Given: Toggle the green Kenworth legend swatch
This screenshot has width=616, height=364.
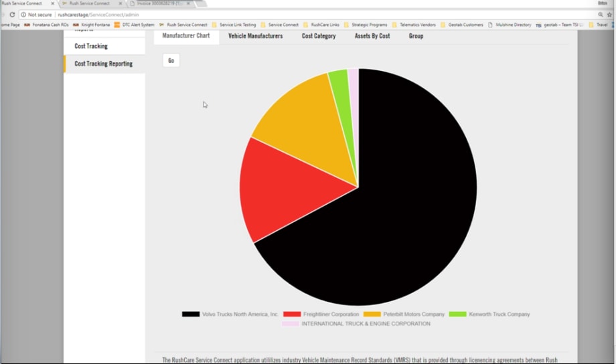Looking at the screenshot, I should 458,314.
